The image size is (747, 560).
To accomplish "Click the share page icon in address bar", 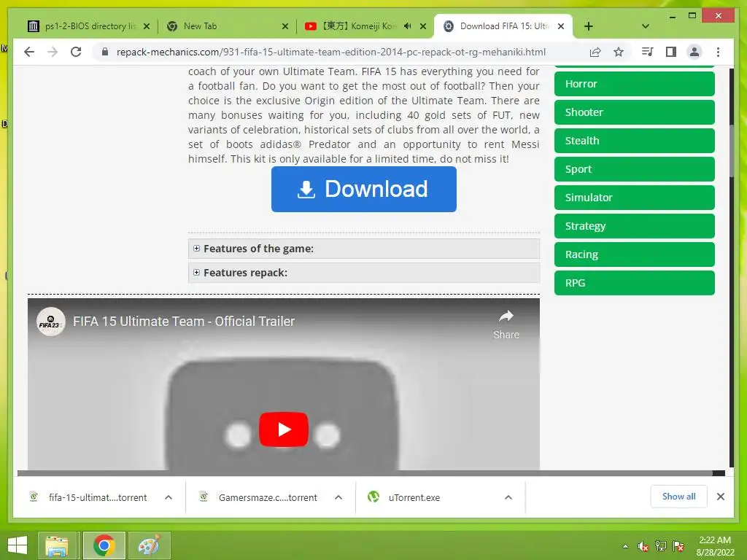I will pos(595,52).
